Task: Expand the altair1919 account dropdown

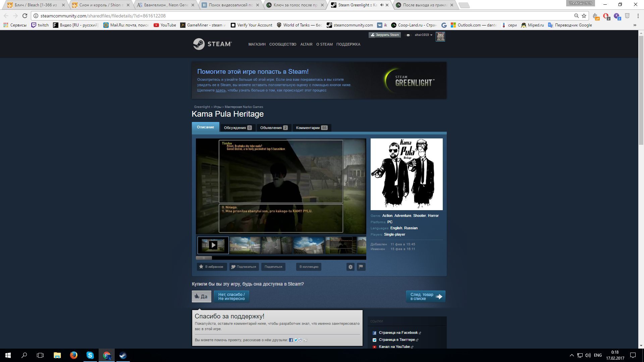Action: (x=423, y=35)
